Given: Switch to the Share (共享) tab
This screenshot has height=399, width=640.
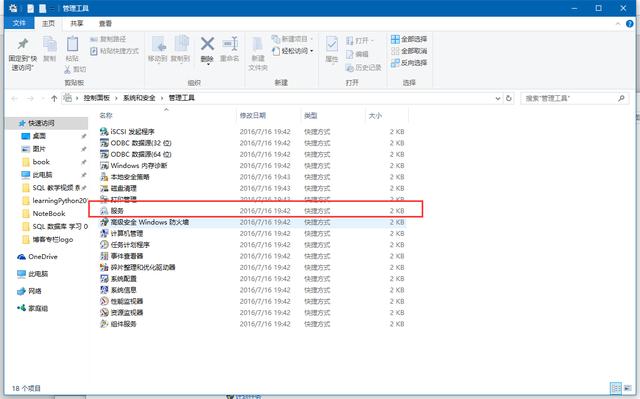Looking at the screenshot, I should click(x=76, y=23).
